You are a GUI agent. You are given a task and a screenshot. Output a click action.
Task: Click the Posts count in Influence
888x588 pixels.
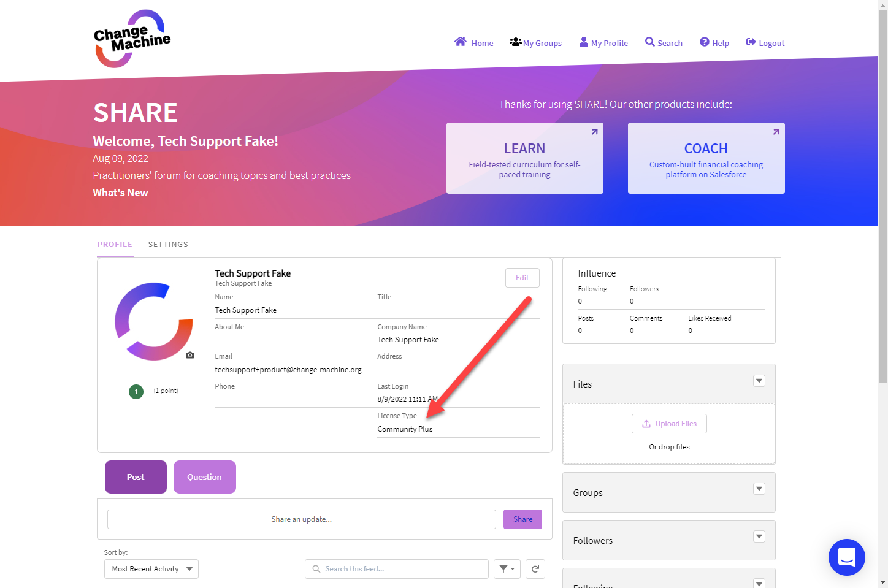click(580, 330)
